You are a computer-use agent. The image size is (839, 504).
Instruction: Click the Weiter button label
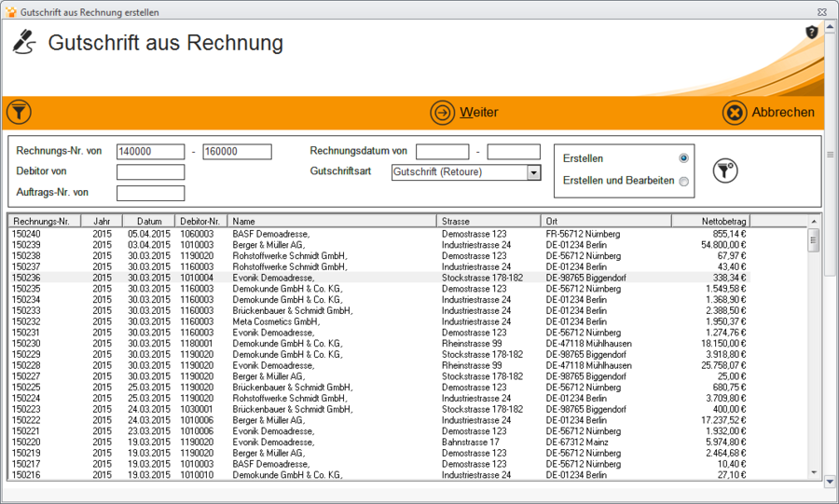point(479,112)
